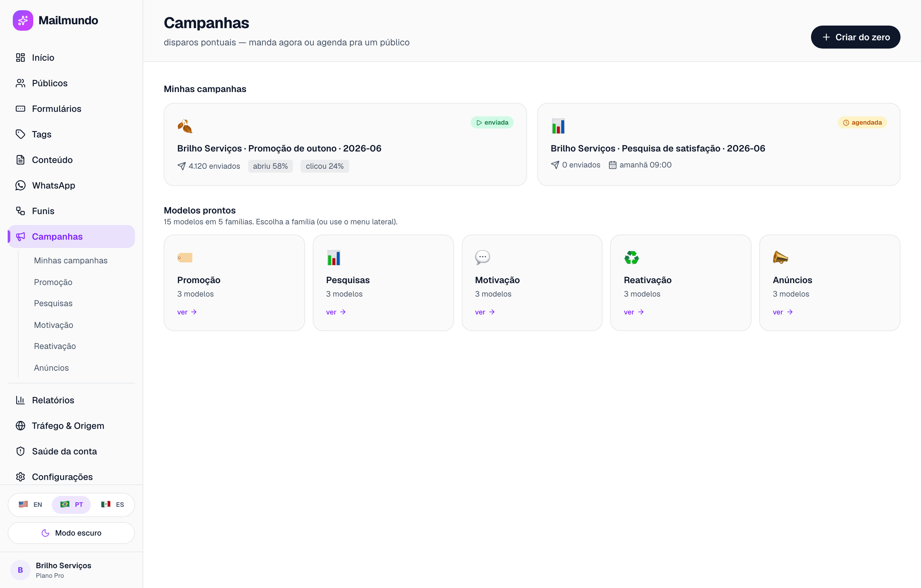Click the WhatsApp chat icon
Screen dimensions: 921x588
[20, 185]
